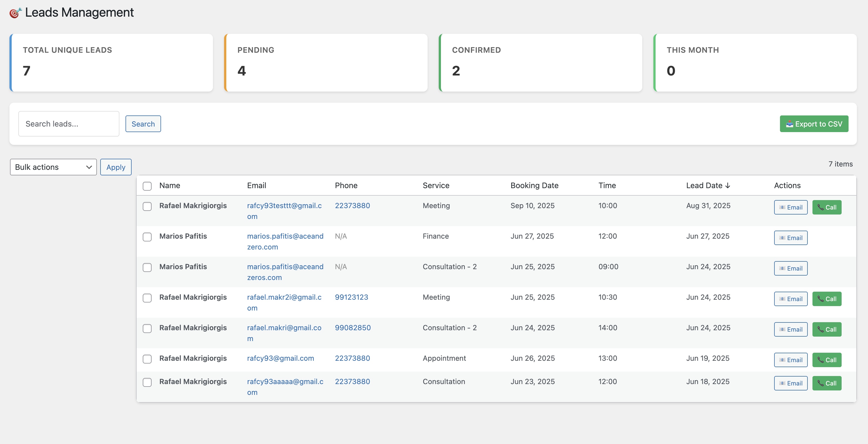Check the row with phone 99123123
This screenshot has height=444, width=868.
tap(147, 298)
